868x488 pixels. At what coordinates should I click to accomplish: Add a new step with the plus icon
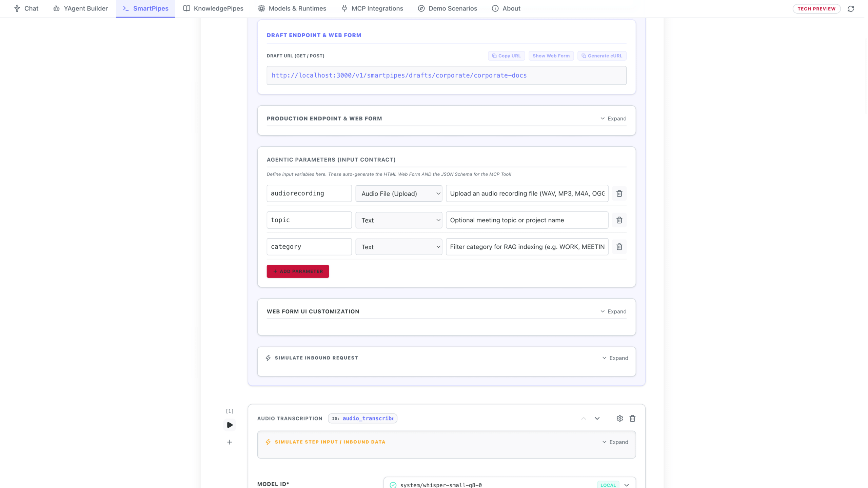pyautogui.click(x=230, y=442)
